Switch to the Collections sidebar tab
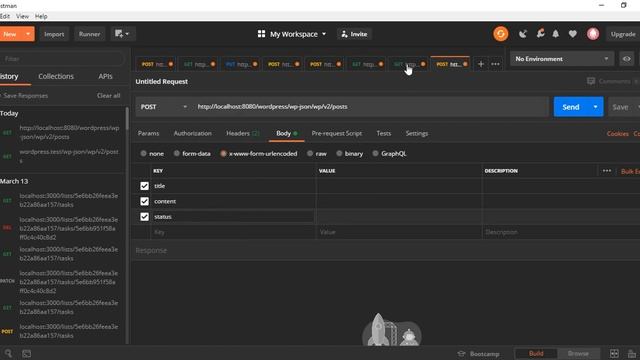 (x=56, y=76)
